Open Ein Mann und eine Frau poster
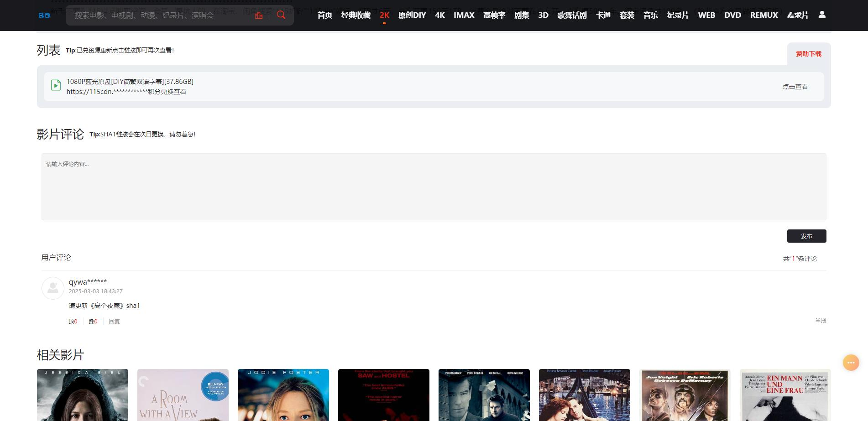 (785, 395)
